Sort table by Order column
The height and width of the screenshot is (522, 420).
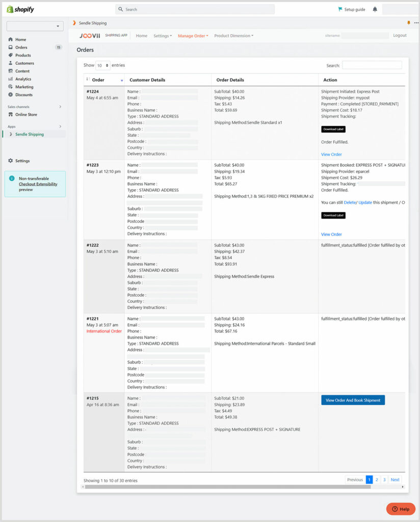(104, 80)
